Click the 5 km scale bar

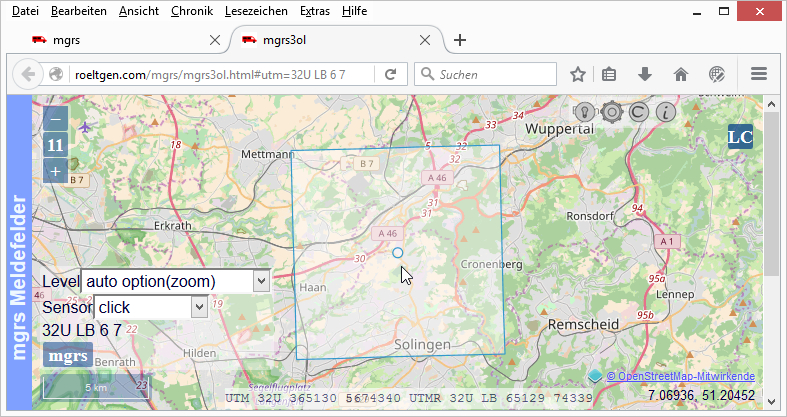click(x=95, y=387)
